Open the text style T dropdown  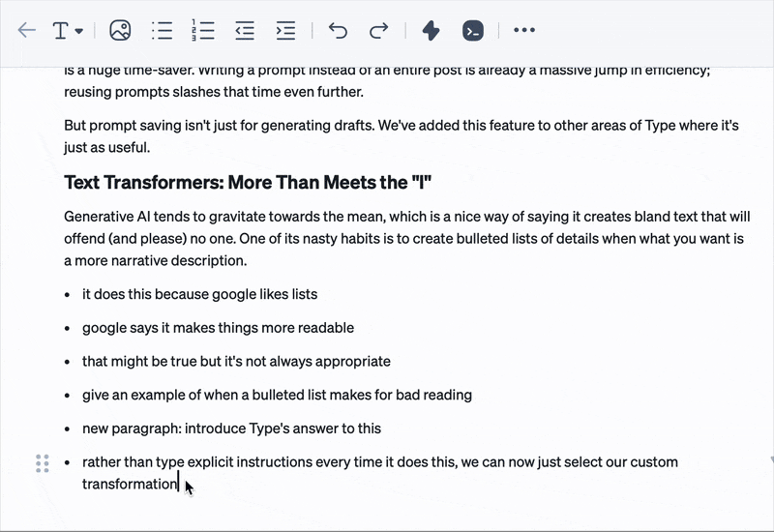pos(68,31)
